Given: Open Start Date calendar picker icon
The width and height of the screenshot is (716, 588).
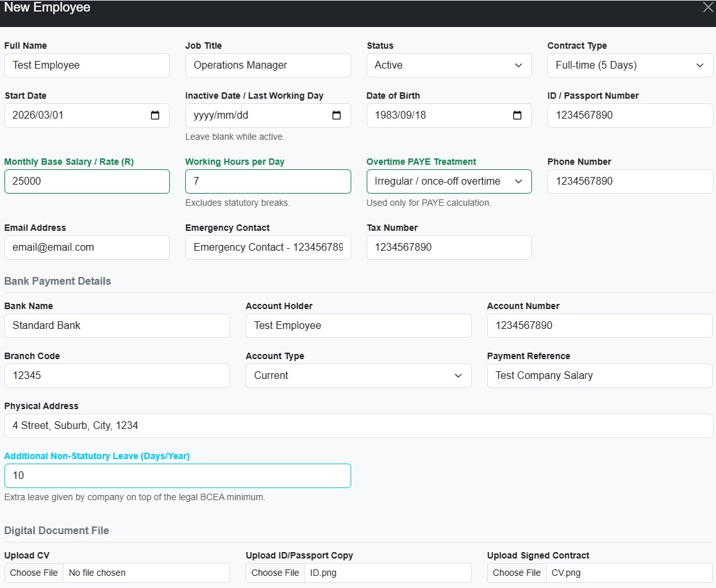Looking at the screenshot, I should click(155, 115).
